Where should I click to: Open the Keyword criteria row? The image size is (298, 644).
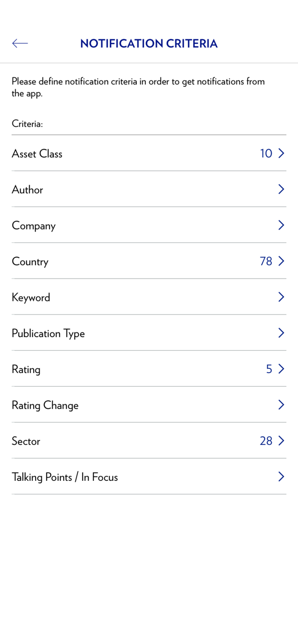point(281,297)
